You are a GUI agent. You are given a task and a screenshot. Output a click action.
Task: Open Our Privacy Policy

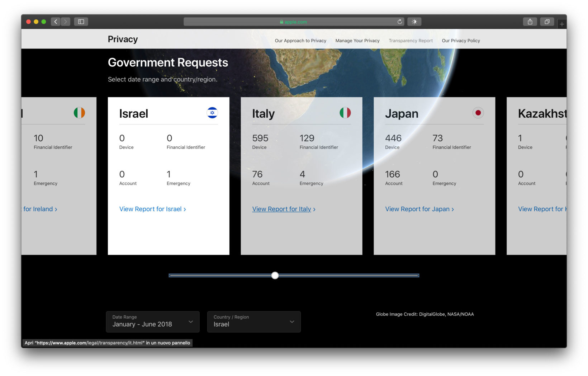(x=461, y=41)
